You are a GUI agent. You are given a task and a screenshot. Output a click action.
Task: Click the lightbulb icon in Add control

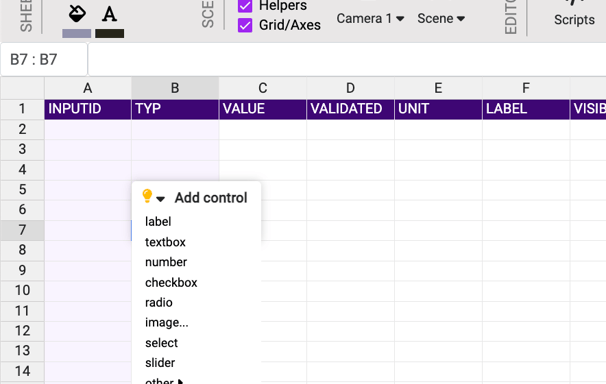pyautogui.click(x=147, y=196)
